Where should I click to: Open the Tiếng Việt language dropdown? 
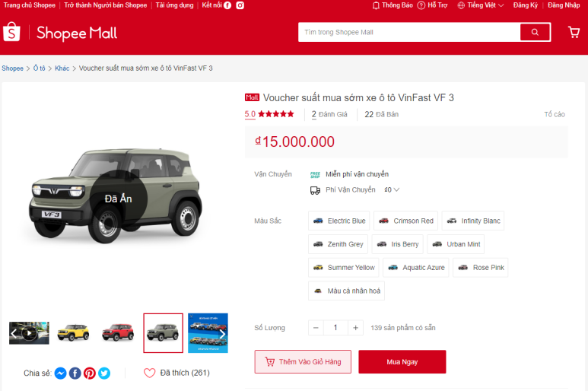click(x=481, y=5)
